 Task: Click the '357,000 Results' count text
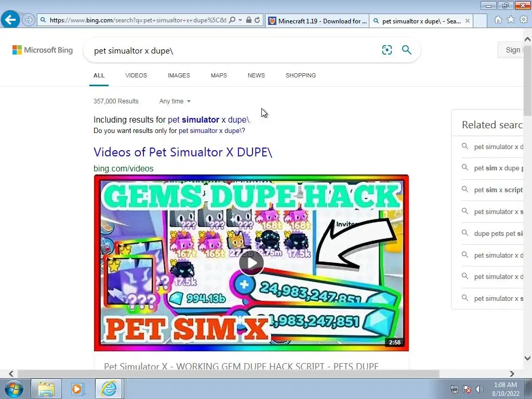(116, 101)
